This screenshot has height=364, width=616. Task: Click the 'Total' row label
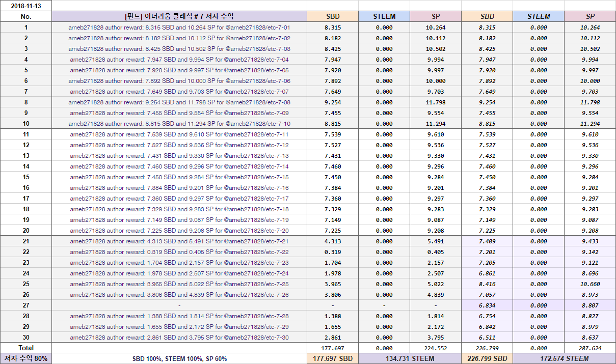coord(25,348)
